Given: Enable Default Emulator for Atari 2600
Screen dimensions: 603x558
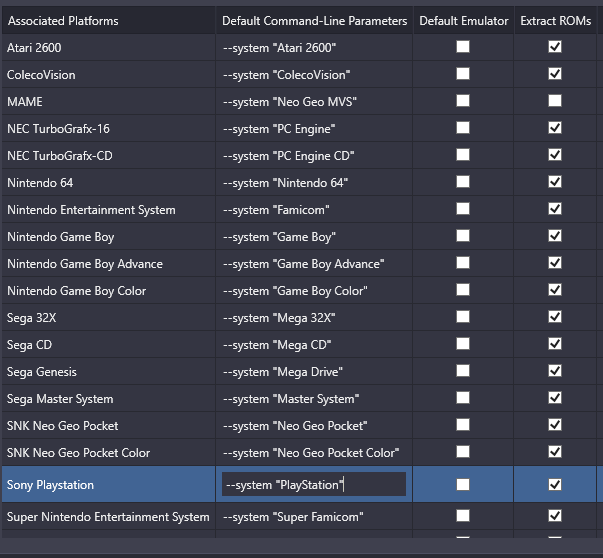Looking at the screenshot, I should pos(463,47).
